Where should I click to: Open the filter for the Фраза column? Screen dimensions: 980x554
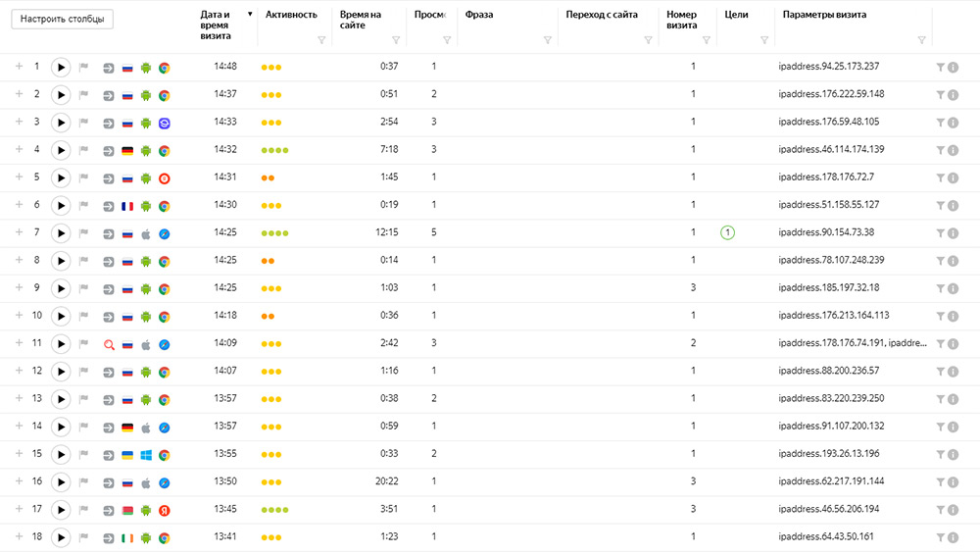point(548,40)
